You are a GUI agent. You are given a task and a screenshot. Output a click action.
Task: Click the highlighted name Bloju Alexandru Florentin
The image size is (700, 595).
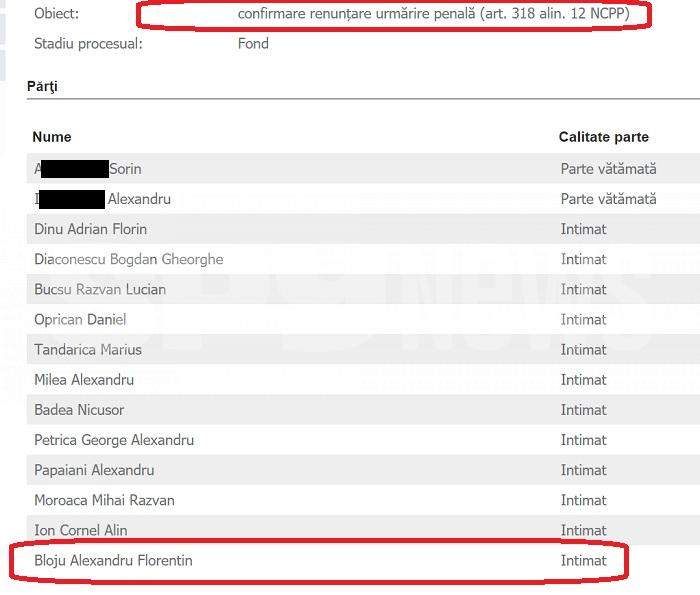pos(113,561)
